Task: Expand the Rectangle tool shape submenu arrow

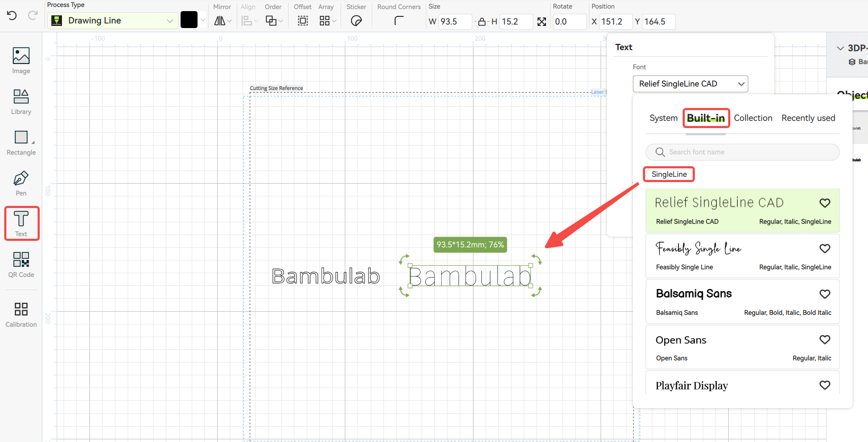Action: click(33, 142)
